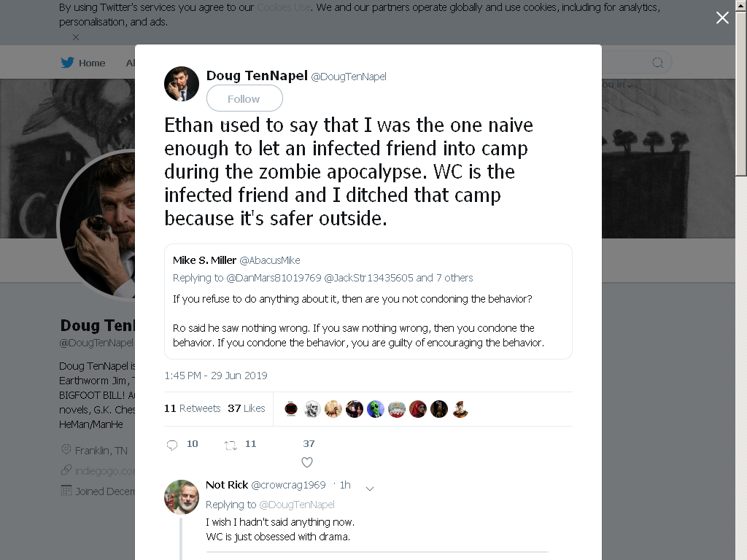The height and width of the screenshot is (560, 747).
Task: Open the quoted Mike S. Miller tweet
Action: click(368, 301)
